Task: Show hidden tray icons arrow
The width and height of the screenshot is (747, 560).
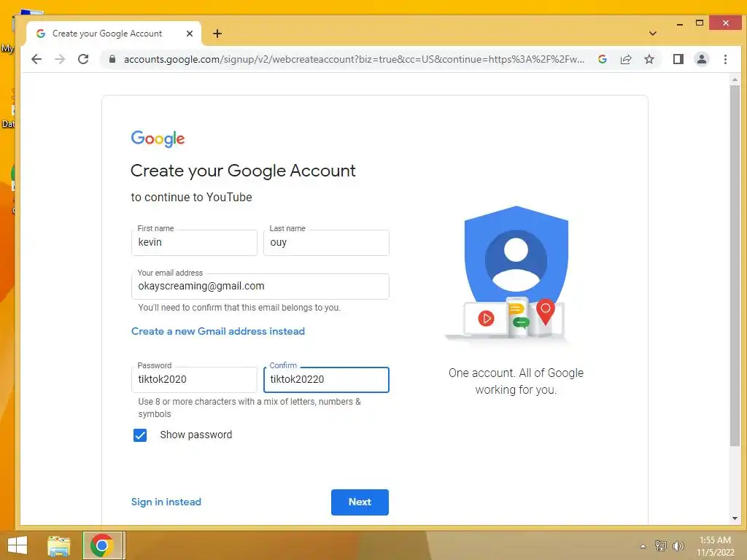Action: click(x=643, y=546)
